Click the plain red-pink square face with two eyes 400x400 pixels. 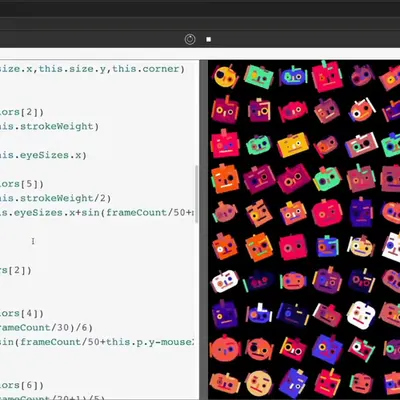293,247
